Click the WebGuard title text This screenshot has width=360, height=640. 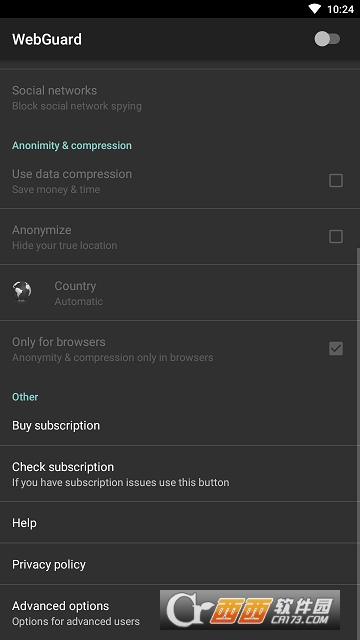click(x=47, y=40)
